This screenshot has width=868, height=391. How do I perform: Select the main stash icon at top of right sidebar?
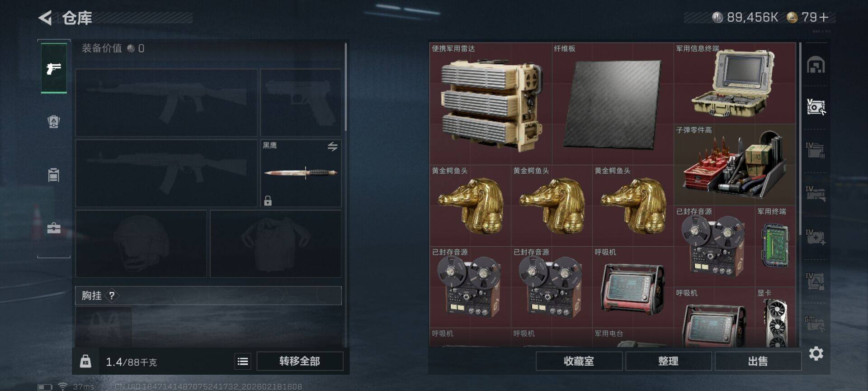(x=816, y=65)
